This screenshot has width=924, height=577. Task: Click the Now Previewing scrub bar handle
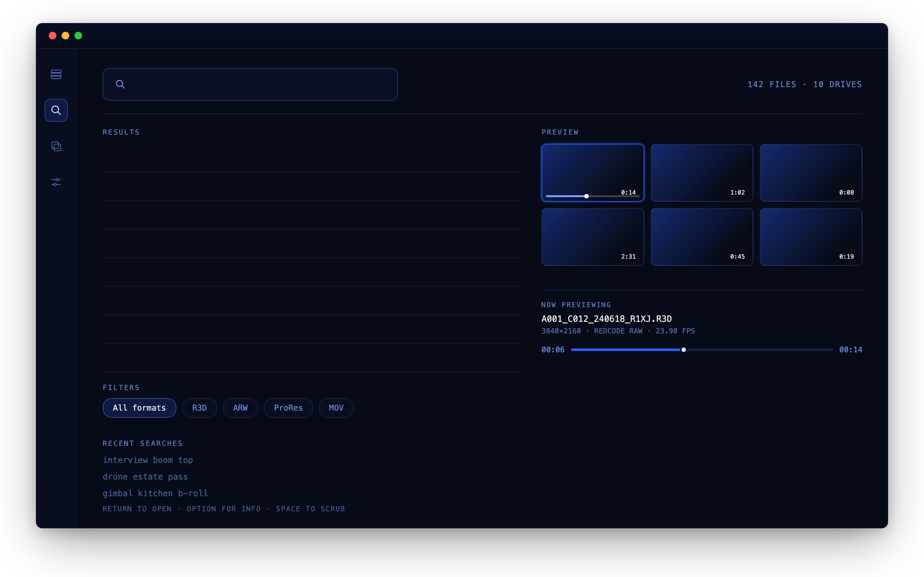click(683, 349)
